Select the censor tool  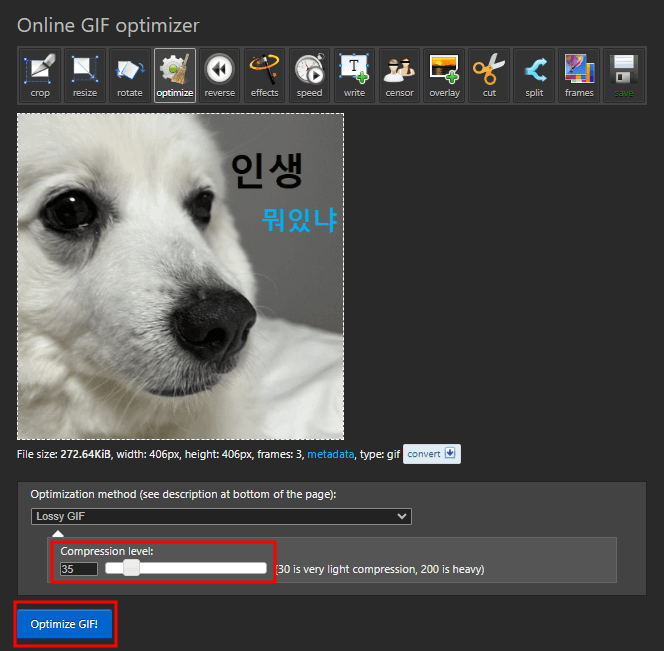(399, 75)
